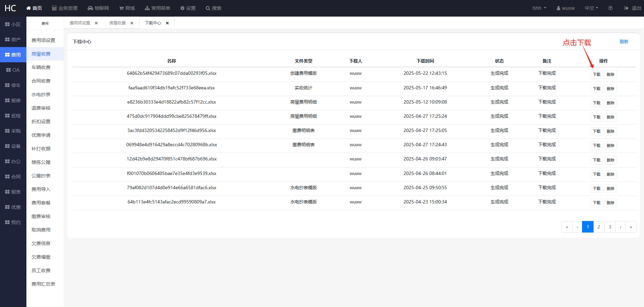This screenshot has height=307, width=644.
Task: Jump to last page with » button
Action: coord(630,227)
